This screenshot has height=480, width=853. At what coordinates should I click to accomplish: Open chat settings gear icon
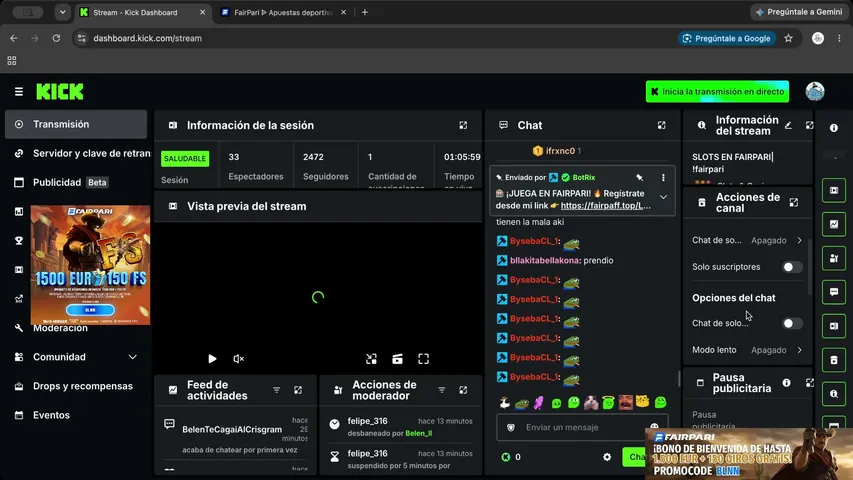tap(607, 457)
